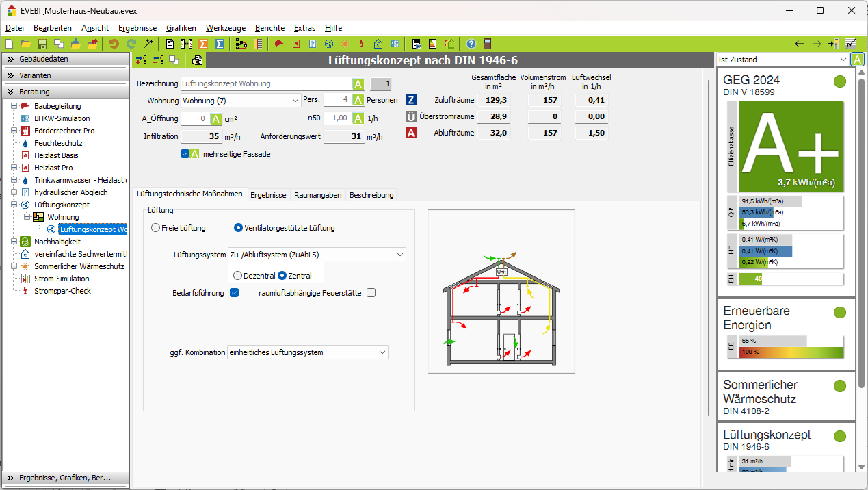Click the line chart icon at top right
The image size is (868, 490).
point(850,44)
